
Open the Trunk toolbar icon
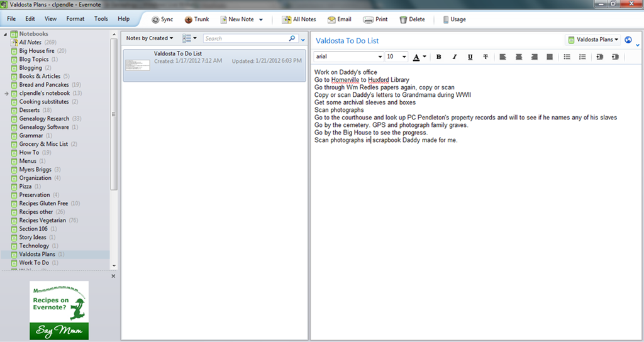click(189, 19)
